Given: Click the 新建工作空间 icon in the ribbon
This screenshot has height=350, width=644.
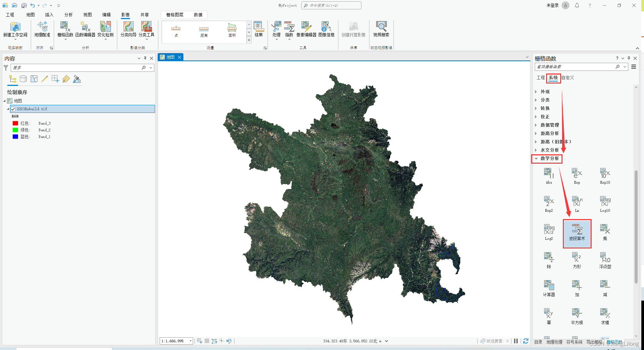Looking at the screenshot, I should pos(15,27).
